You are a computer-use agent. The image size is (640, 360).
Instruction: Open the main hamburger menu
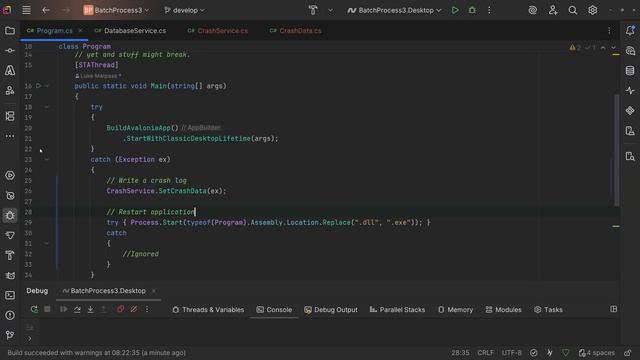coord(26,10)
